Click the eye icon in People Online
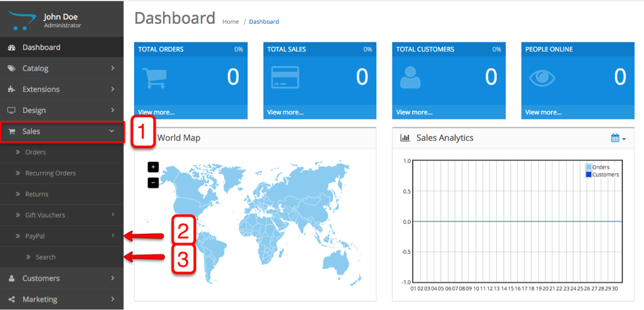The height and width of the screenshot is (310, 644). click(543, 78)
